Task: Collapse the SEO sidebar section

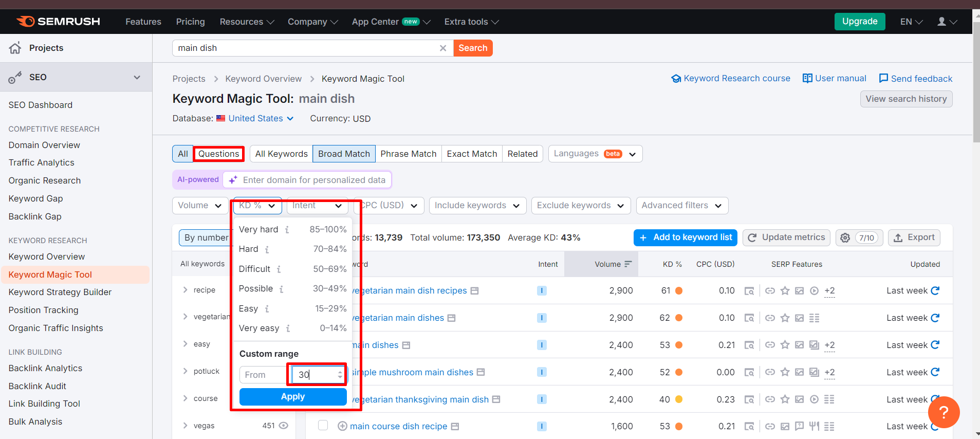Action: (137, 77)
